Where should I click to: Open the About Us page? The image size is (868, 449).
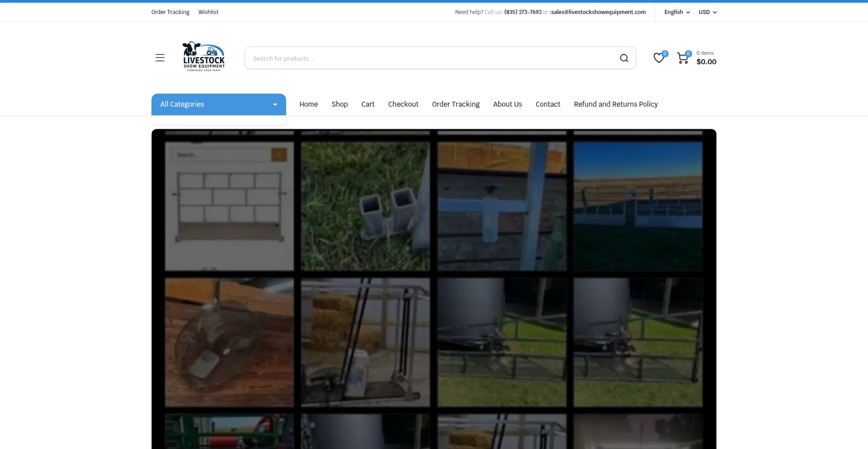pyautogui.click(x=507, y=104)
